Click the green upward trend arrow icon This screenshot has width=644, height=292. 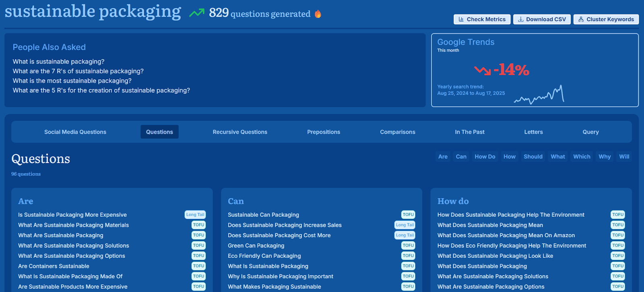pyautogui.click(x=197, y=13)
